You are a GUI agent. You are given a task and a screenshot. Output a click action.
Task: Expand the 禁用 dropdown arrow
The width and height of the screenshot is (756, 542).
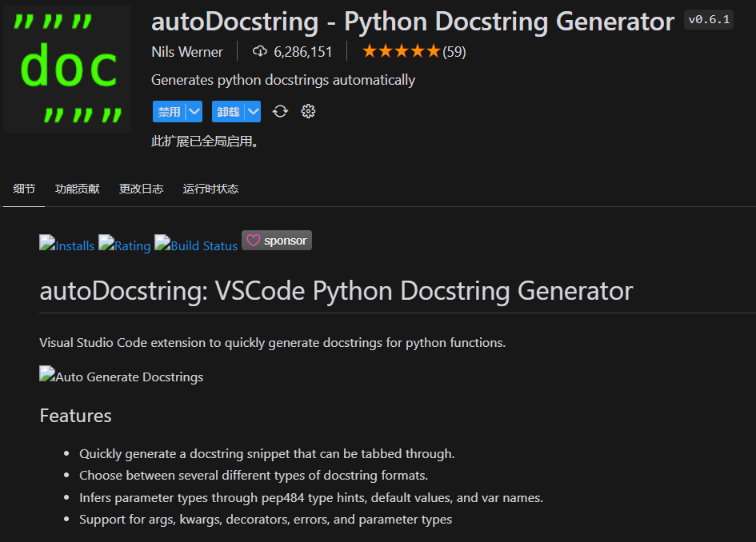pyautogui.click(x=194, y=112)
